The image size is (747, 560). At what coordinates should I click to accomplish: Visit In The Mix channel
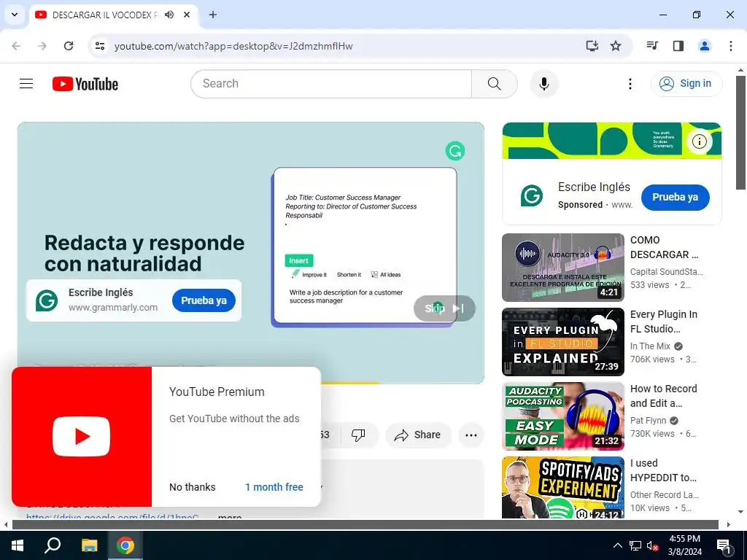tap(650, 346)
